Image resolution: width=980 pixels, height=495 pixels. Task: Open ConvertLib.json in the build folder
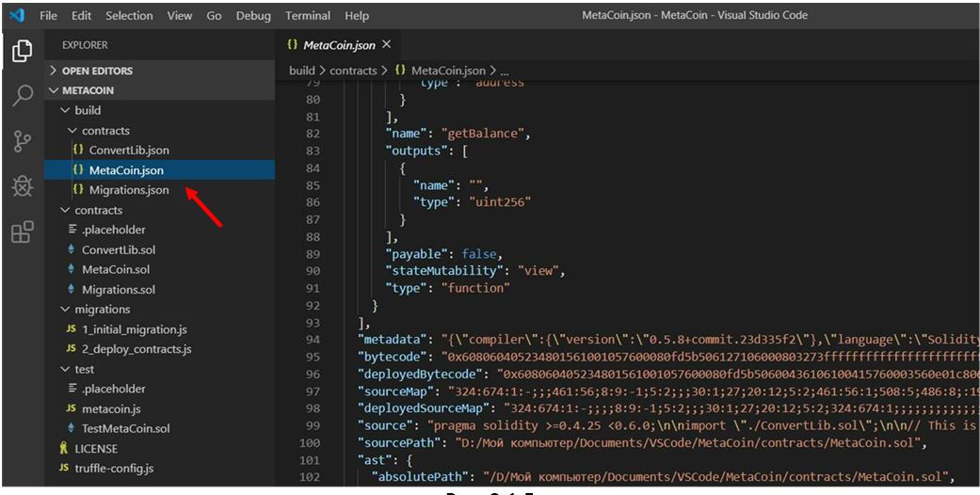tap(129, 151)
